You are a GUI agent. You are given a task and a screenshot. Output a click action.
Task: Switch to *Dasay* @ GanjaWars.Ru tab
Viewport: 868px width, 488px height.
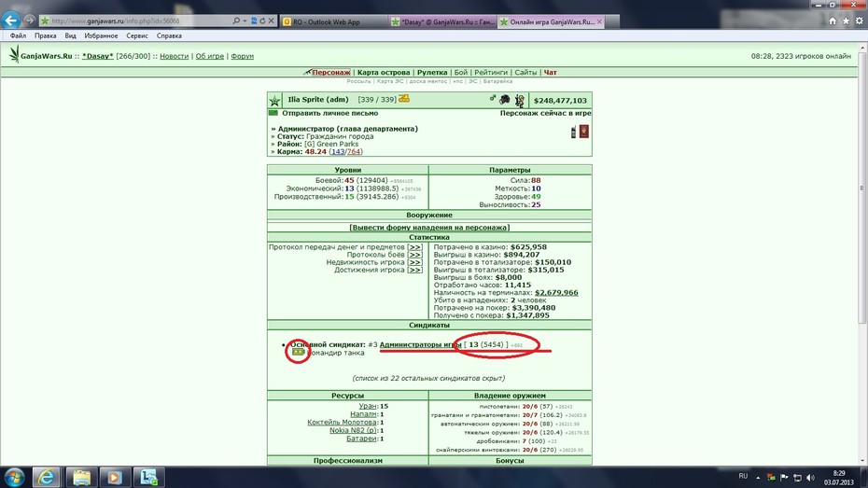click(x=442, y=21)
